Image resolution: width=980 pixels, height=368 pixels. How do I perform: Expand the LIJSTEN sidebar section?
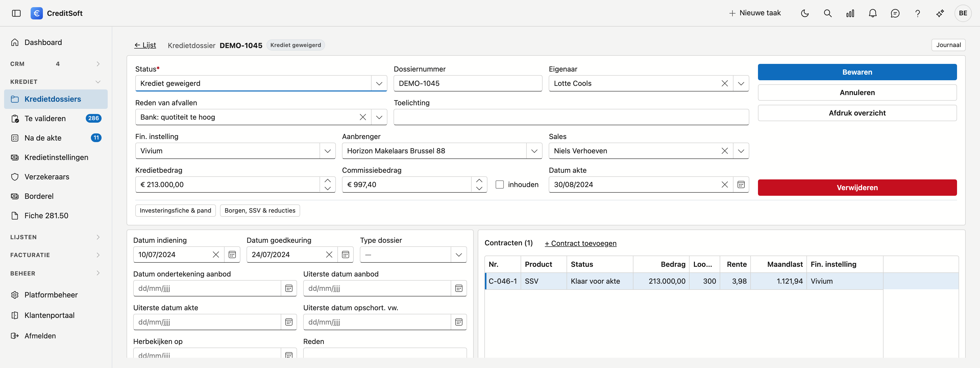pyautogui.click(x=56, y=237)
